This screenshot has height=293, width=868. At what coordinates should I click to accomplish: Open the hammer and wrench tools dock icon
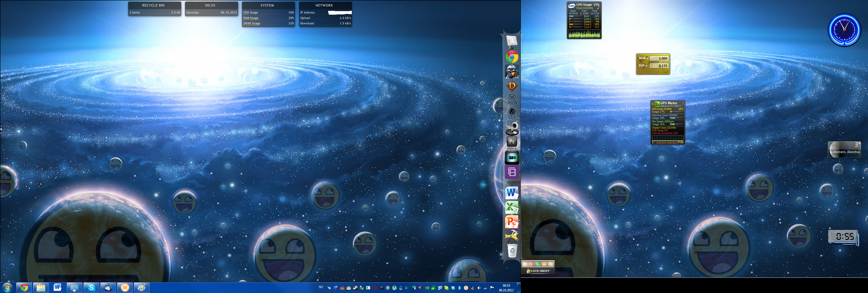pos(512,236)
